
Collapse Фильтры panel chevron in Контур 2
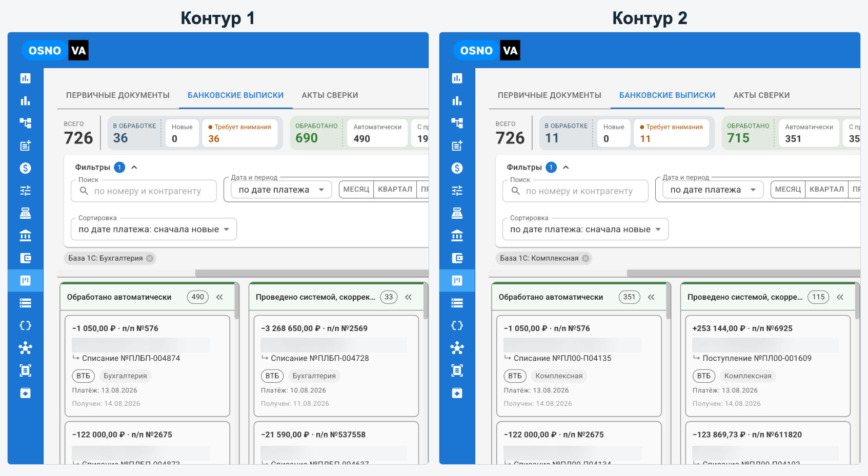(x=566, y=167)
